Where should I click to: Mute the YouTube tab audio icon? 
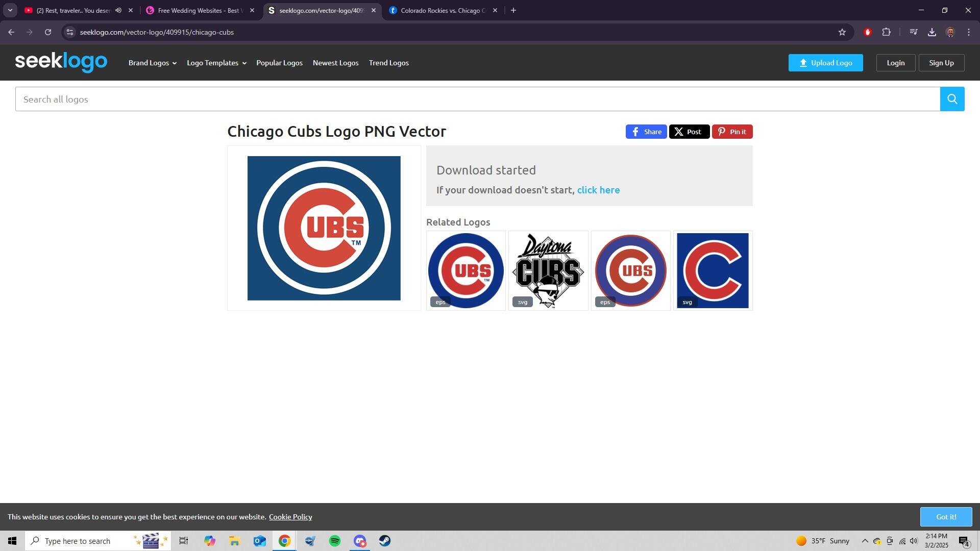118,10
